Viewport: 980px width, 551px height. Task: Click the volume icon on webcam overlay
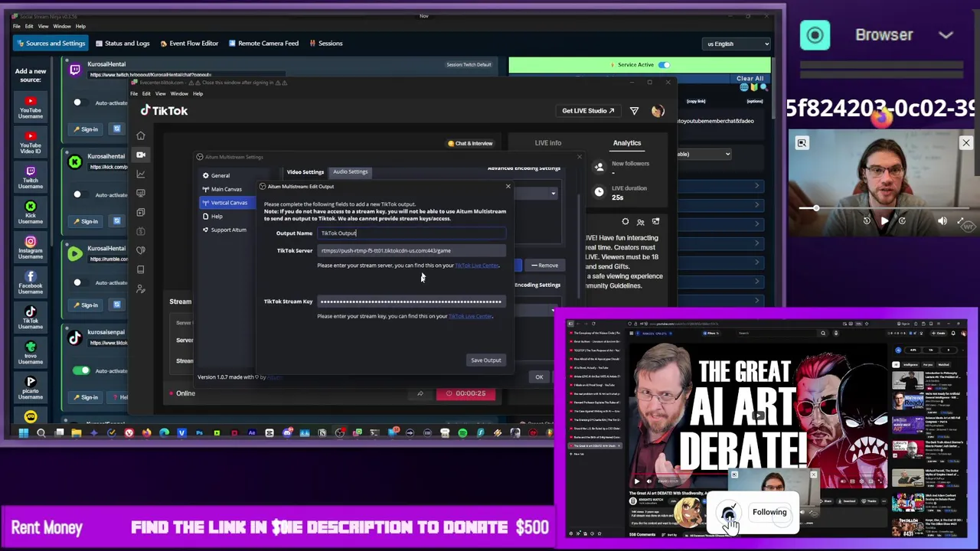[942, 221]
